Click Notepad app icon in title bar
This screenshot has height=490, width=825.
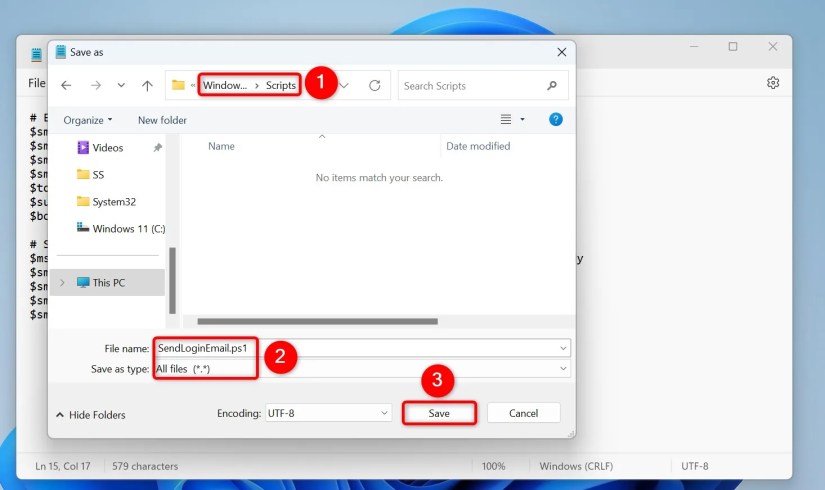pos(36,54)
